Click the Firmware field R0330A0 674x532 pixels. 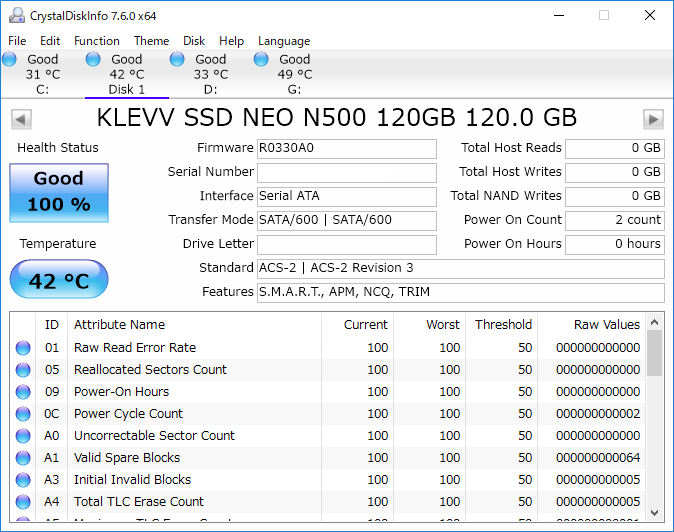[347, 149]
